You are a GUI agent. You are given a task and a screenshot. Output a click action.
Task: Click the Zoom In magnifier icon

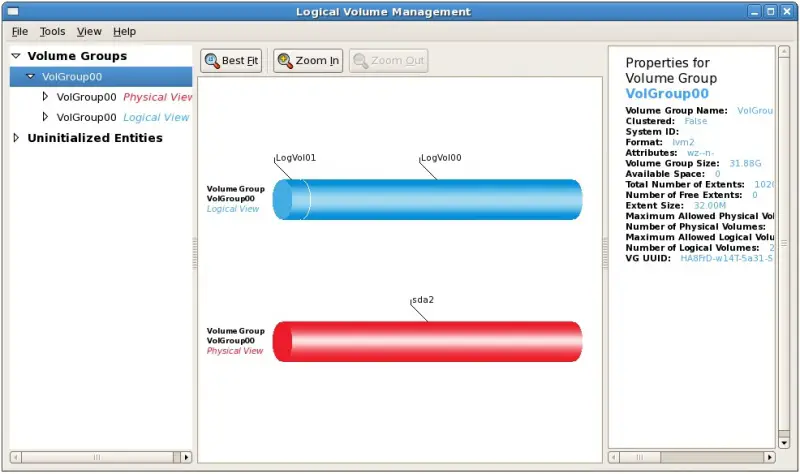pos(285,61)
